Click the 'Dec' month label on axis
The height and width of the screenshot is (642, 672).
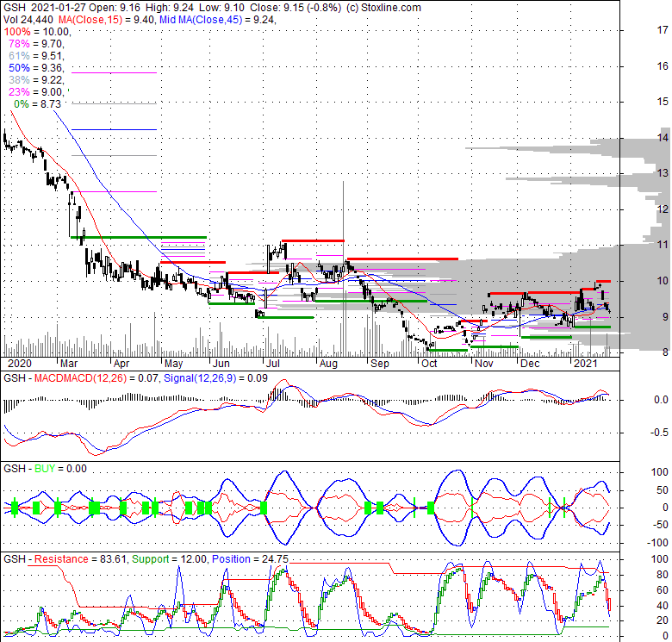point(530,364)
